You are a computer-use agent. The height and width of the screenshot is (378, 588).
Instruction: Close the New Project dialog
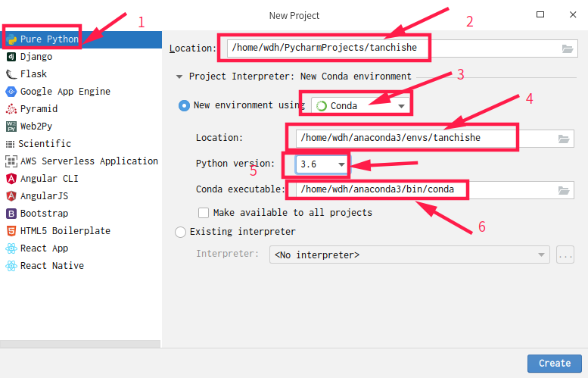click(x=573, y=14)
